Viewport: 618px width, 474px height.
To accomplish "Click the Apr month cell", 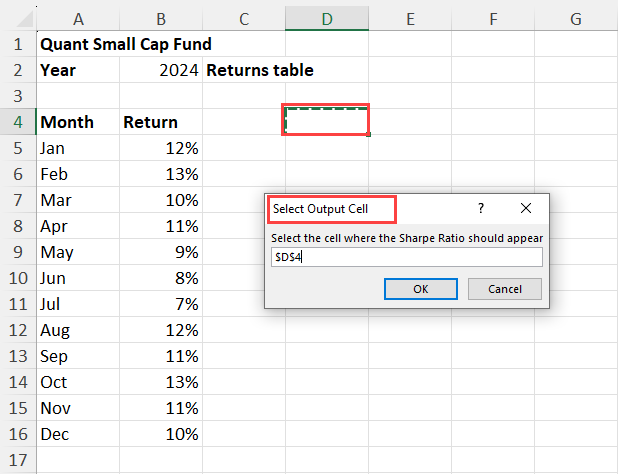I will coord(78,226).
